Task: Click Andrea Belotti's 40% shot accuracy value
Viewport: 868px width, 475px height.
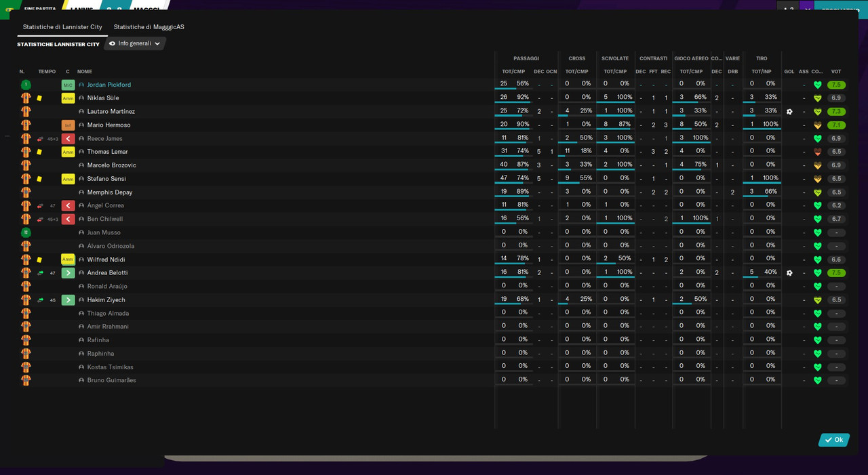Action: coord(771,272)
